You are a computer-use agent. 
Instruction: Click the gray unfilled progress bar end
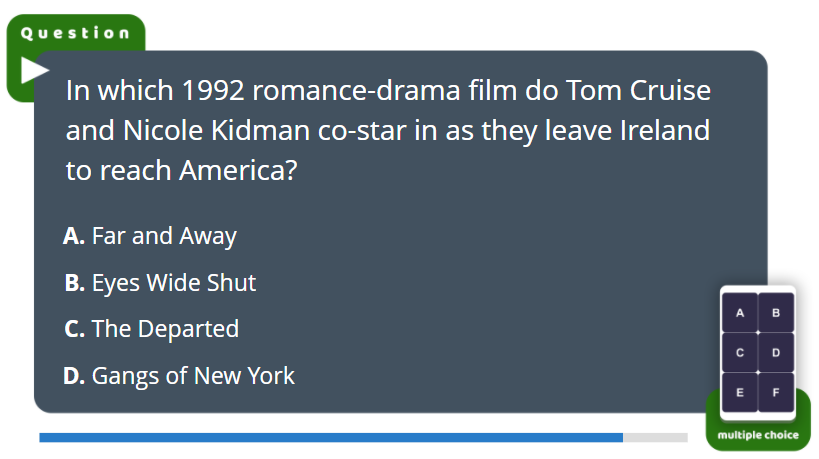click(656, 438)
